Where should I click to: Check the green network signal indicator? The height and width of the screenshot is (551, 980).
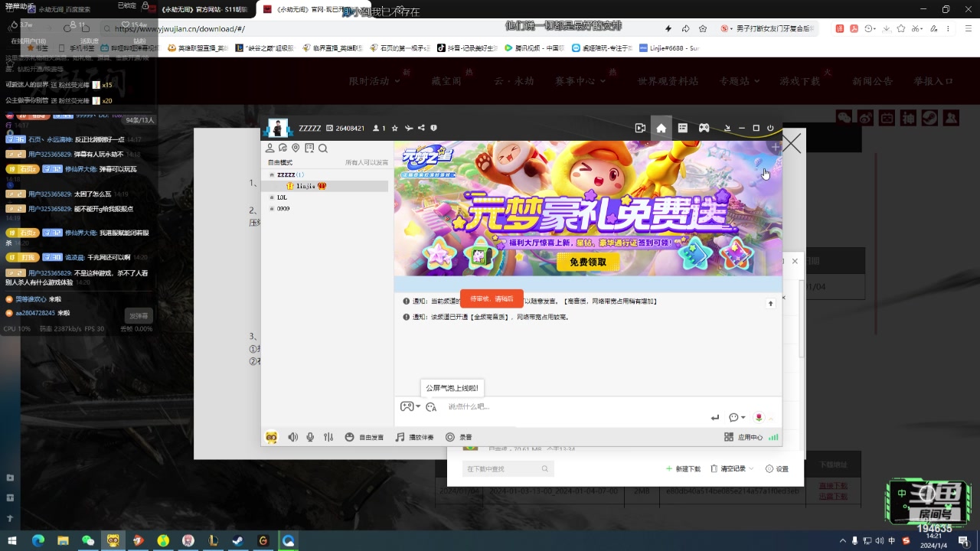coord(773,437)
